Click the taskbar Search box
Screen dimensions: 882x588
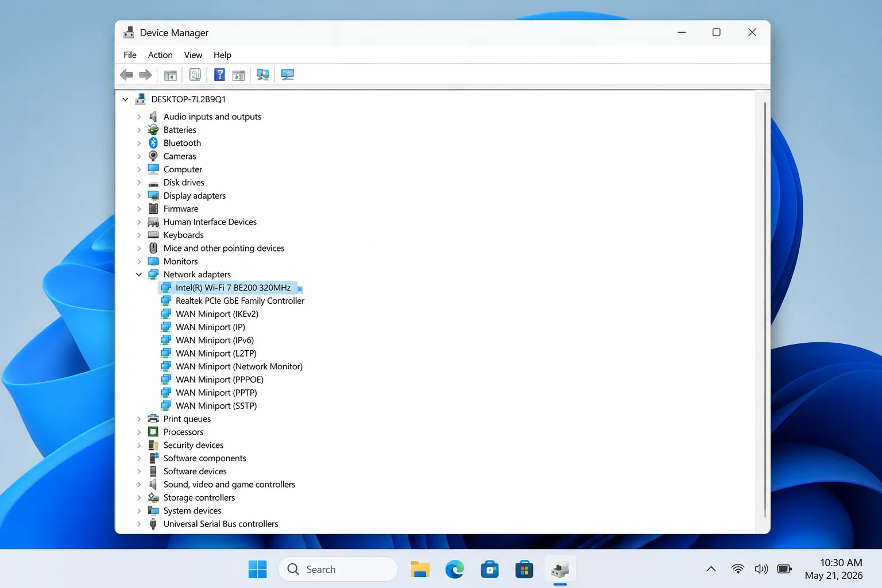point(338,569)
